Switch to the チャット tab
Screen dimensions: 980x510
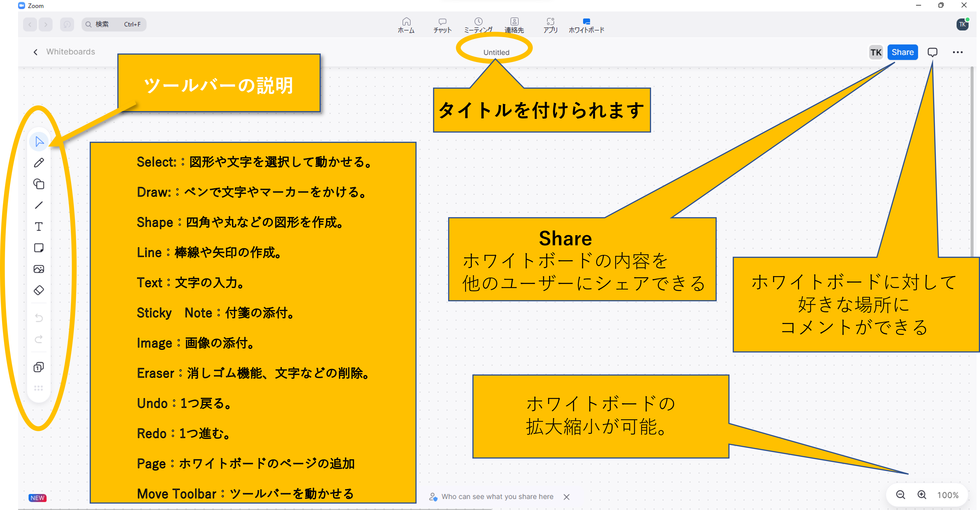[x=442, y=25]
